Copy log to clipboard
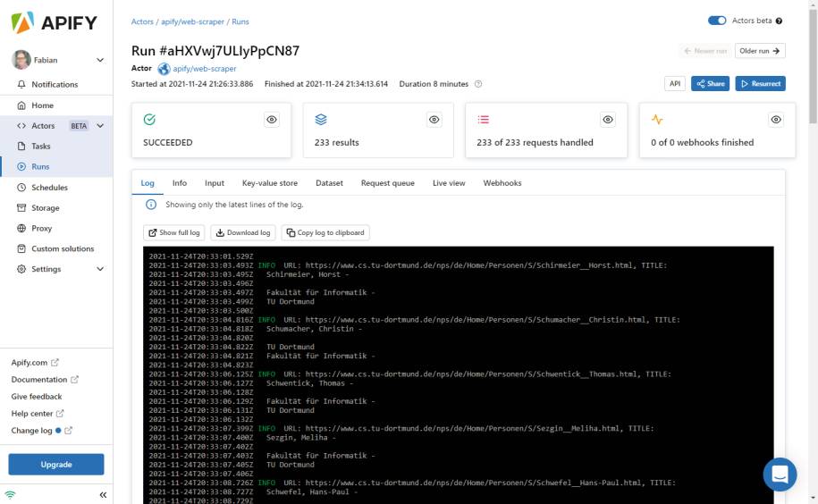Image resolution: width=818 pixels, height=504 pixels. 325,232
